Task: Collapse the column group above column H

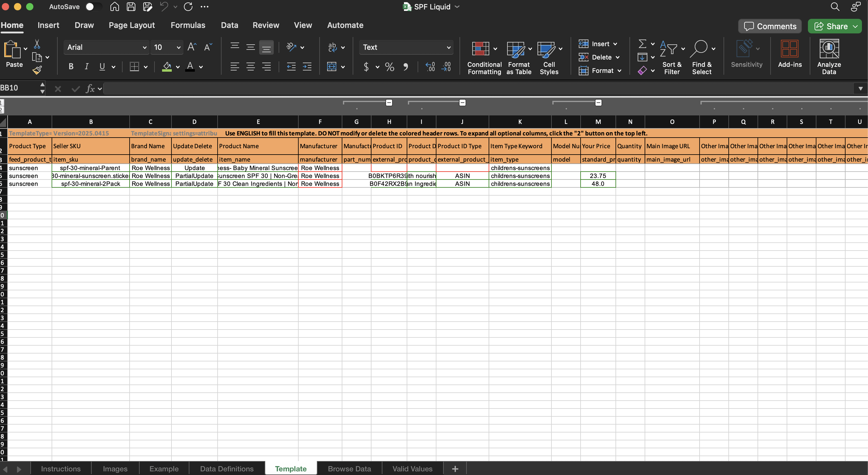Action: [389, 102]
